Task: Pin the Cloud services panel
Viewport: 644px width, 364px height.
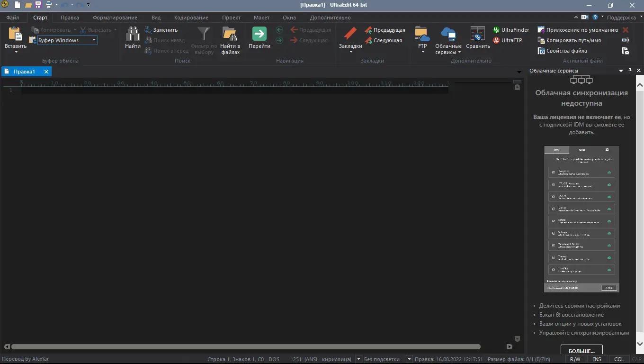Action: [x=630, y=71]
